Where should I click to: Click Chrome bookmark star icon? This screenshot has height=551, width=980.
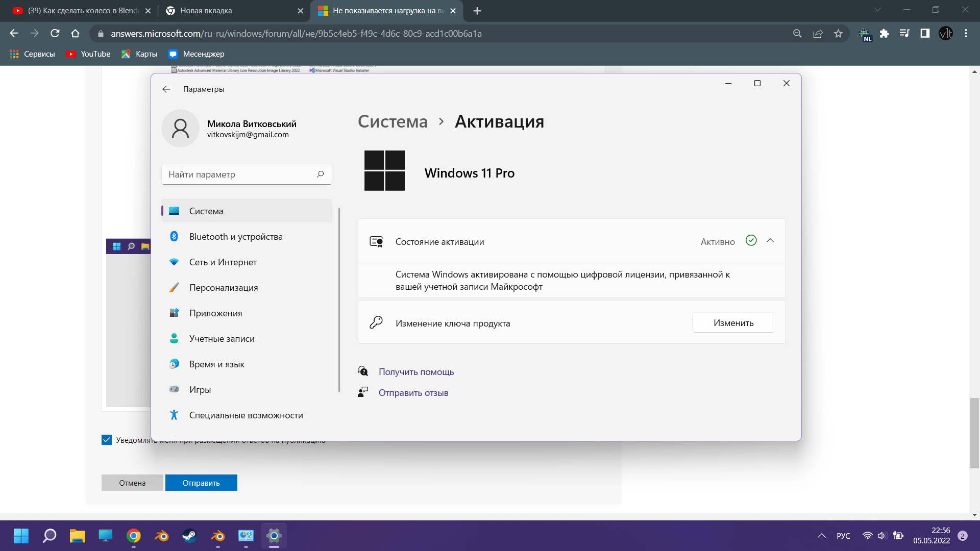838,34
